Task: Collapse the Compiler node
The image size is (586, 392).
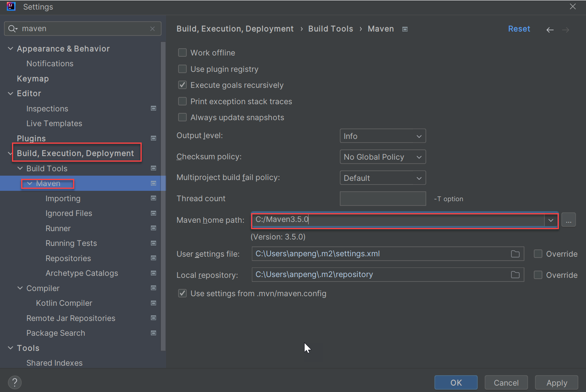Action: coord(20,288)
